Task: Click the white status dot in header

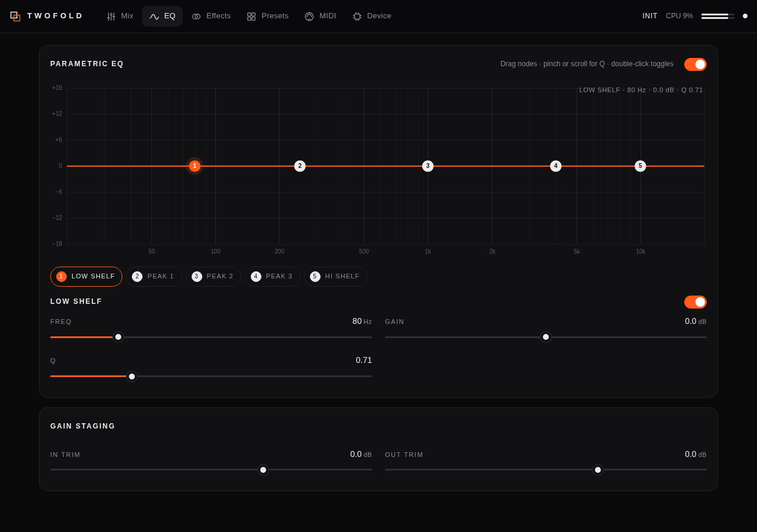Action: click(x=745, y=16)
